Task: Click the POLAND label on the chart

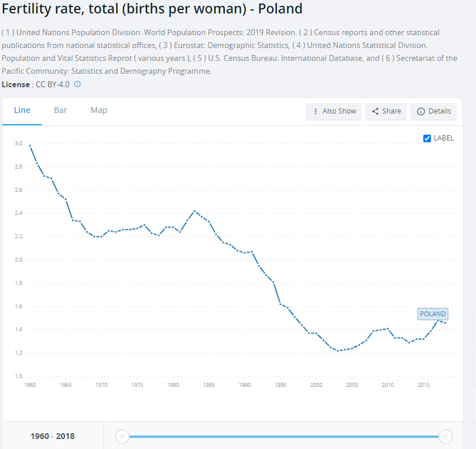Action: tap(433, 314)
